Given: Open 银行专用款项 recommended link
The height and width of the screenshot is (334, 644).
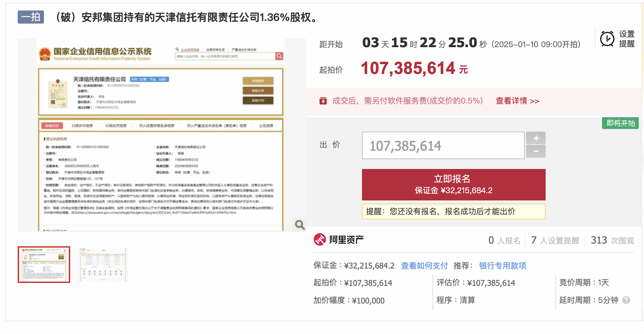Looking at the screenshot, I should pyautogui.click(x=502, y=266).
